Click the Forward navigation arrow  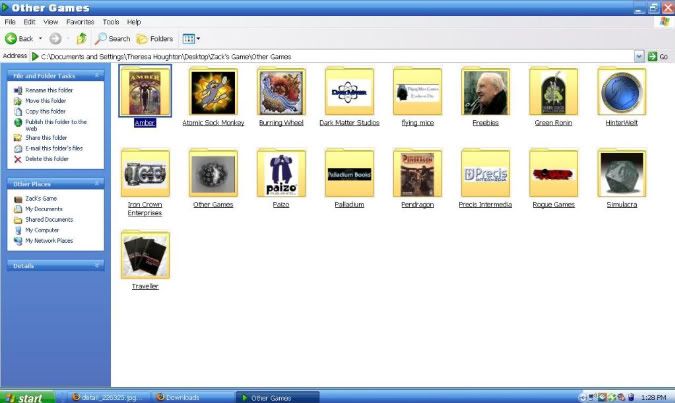55,39
